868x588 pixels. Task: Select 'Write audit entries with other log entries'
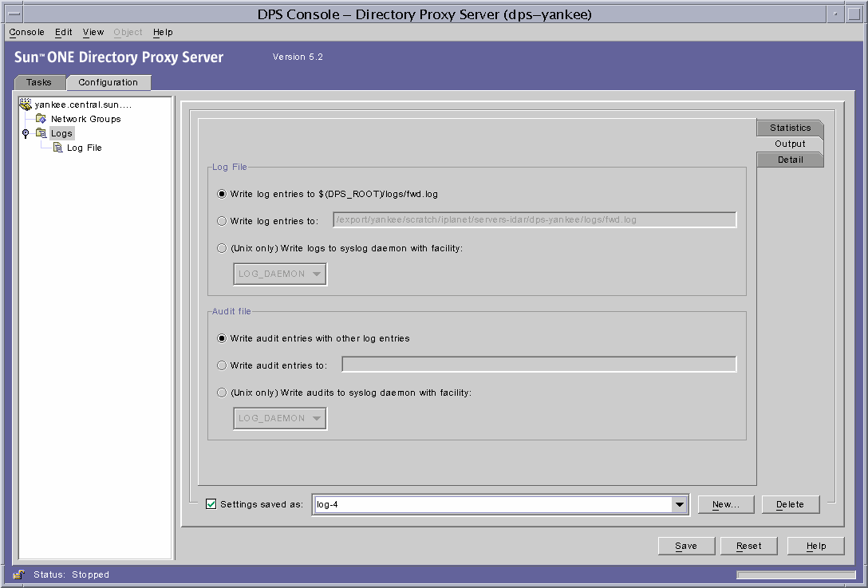(x=222, y=338)
